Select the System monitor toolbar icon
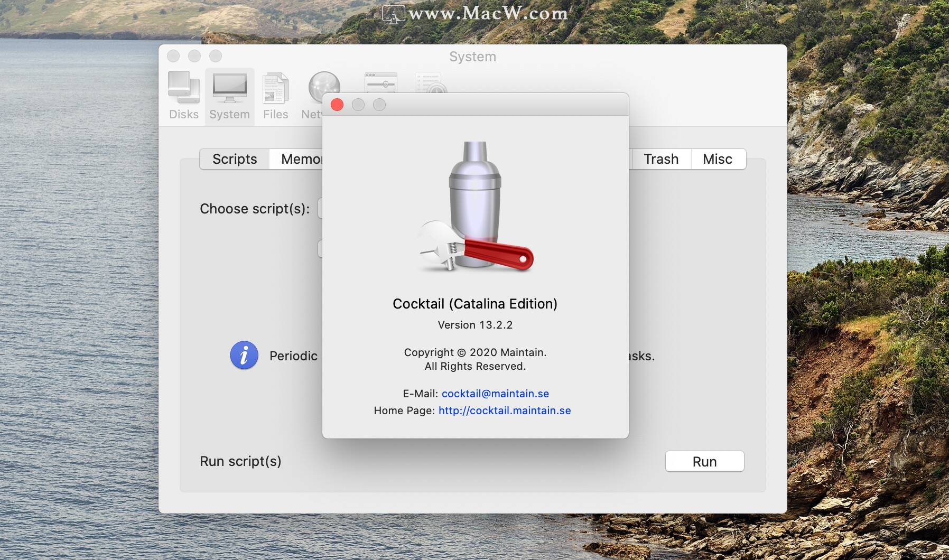The image size is (949, 560). pos(229,95)
